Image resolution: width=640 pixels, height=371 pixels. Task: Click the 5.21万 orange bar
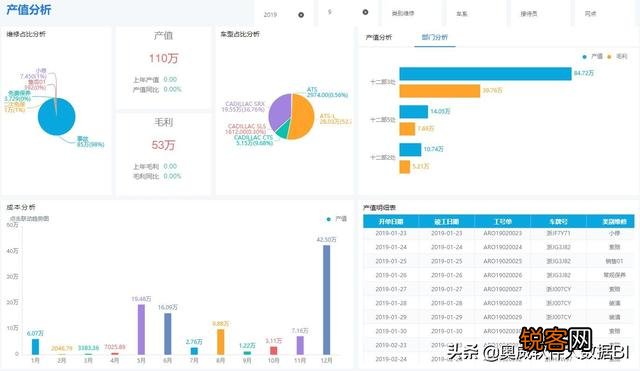pos(404,167)
